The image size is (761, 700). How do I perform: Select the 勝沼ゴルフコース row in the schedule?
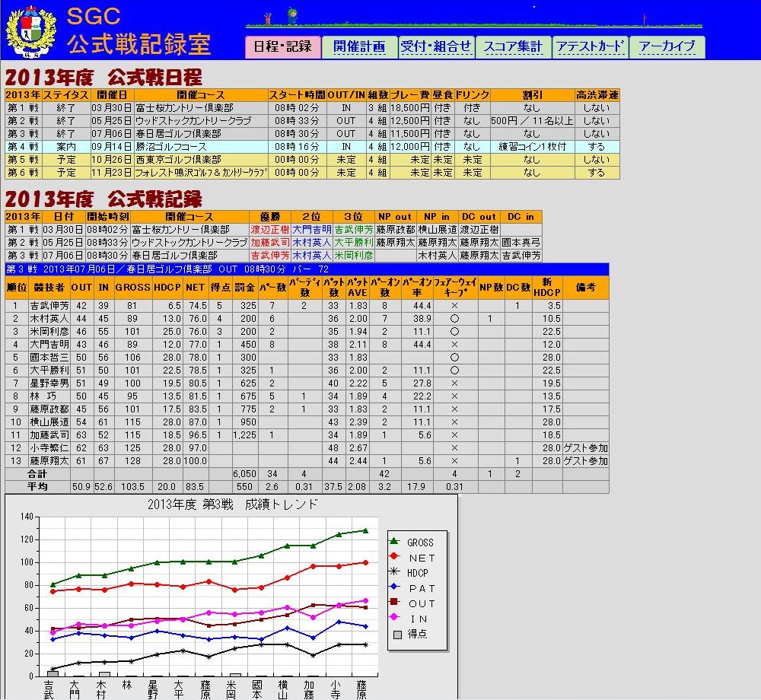[200, 146]
